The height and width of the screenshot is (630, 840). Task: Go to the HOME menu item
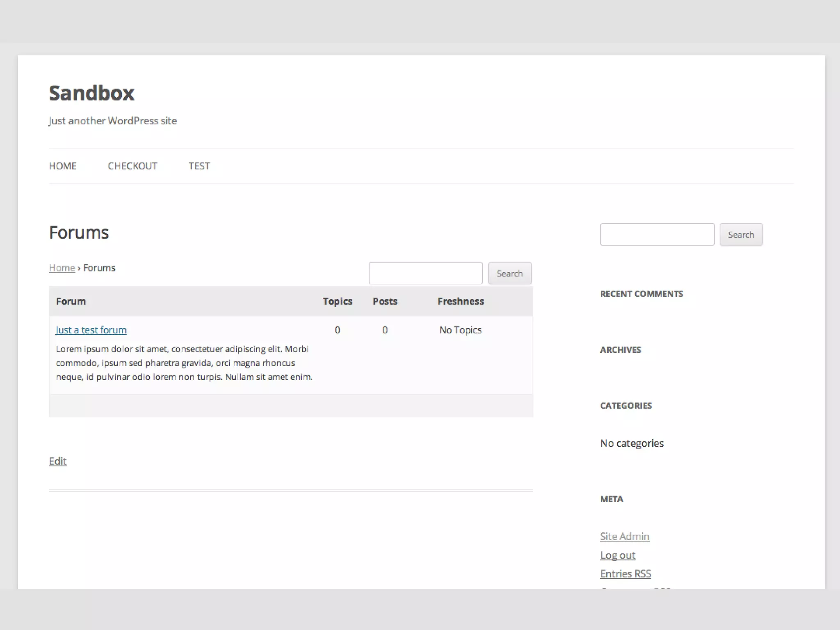coord(63,166)
